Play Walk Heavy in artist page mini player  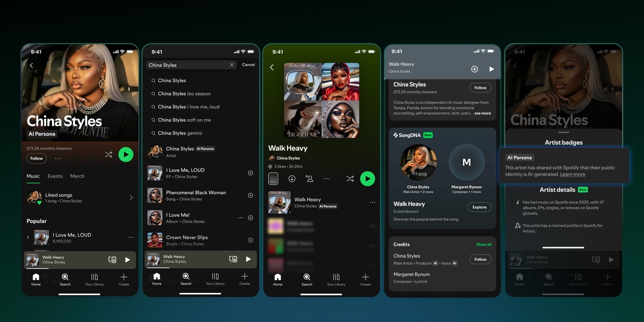pyautogui.click(x=127, y=260)
